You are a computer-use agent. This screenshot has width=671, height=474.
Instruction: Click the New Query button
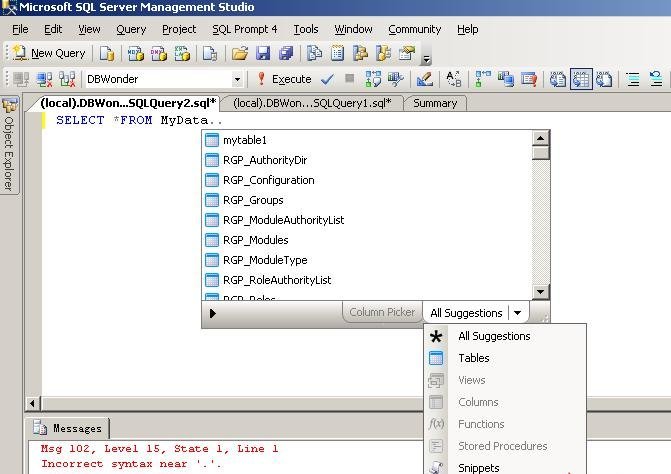tap(49, 53)
